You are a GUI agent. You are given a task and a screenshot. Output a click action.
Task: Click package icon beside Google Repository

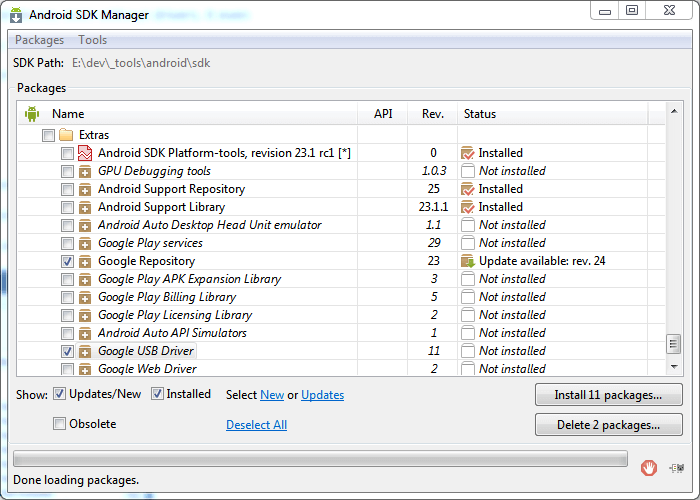(85, 261)
